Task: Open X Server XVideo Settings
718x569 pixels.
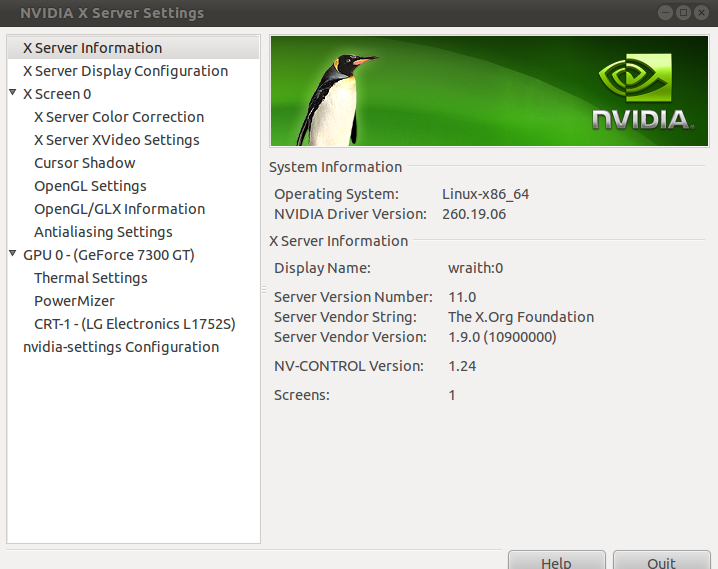Action: tap(117, 140)
